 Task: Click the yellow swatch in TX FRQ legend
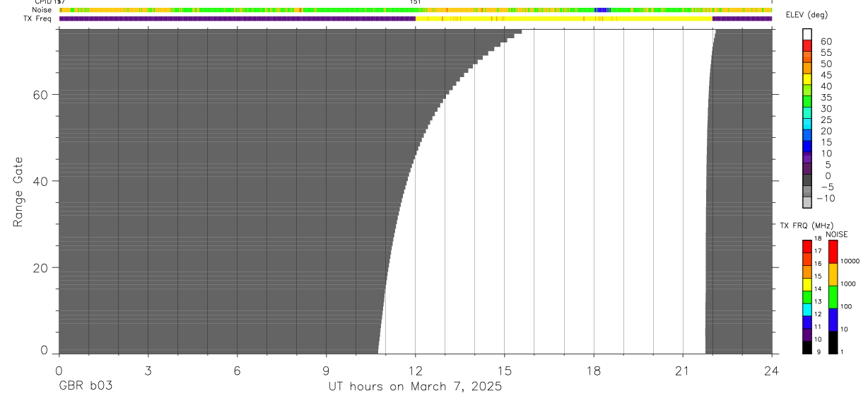[x=807, y=284]
